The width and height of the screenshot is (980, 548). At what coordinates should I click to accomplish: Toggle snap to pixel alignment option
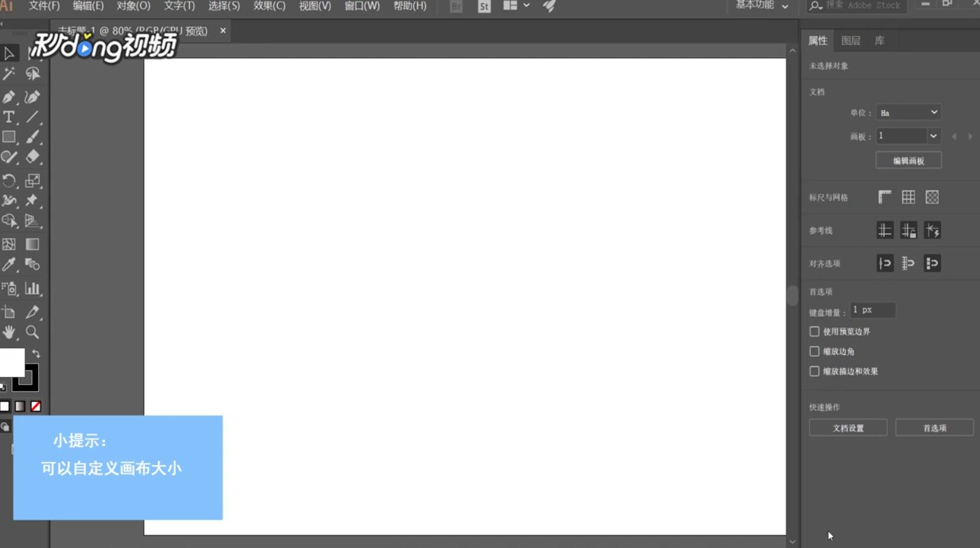(932, 263)
